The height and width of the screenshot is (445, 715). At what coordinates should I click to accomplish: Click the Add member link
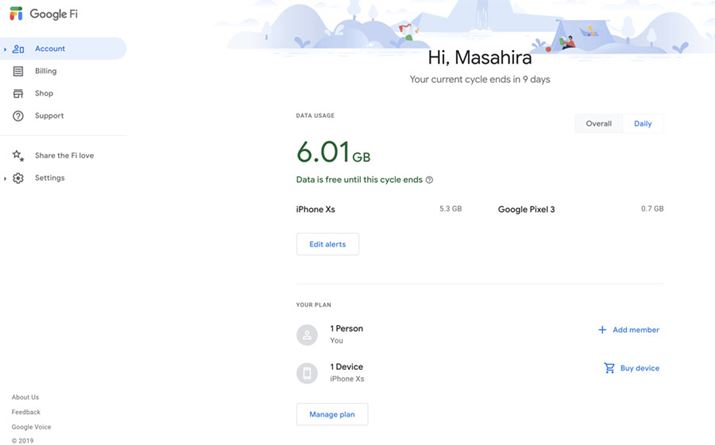point(635,330)
